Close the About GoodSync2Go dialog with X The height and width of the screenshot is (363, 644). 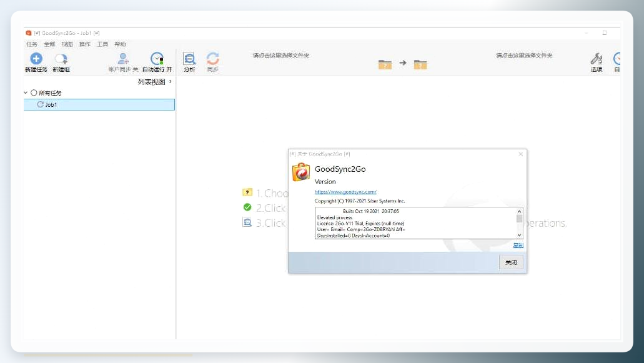[x=521, y=154]
